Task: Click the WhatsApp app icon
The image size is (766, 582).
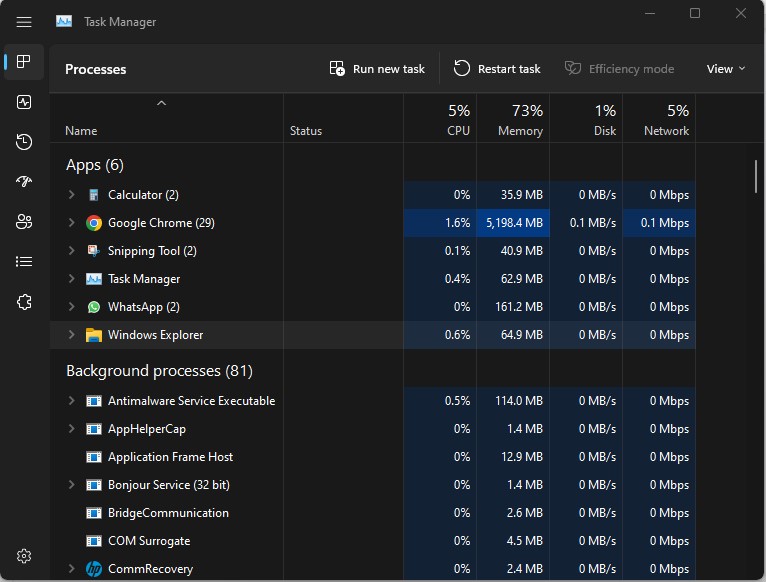Action: coord(93,307)
